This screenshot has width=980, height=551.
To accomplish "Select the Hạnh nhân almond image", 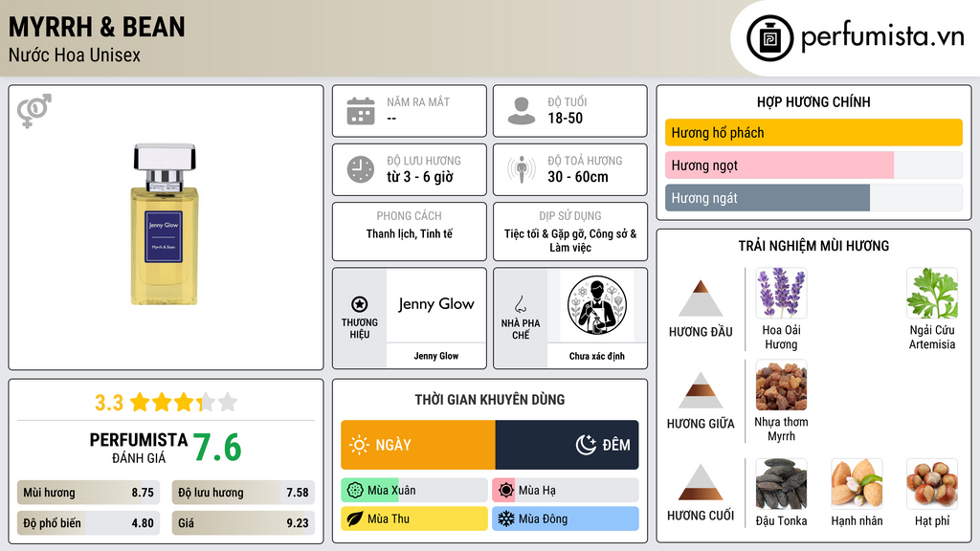I will click(x=857, y=483).
